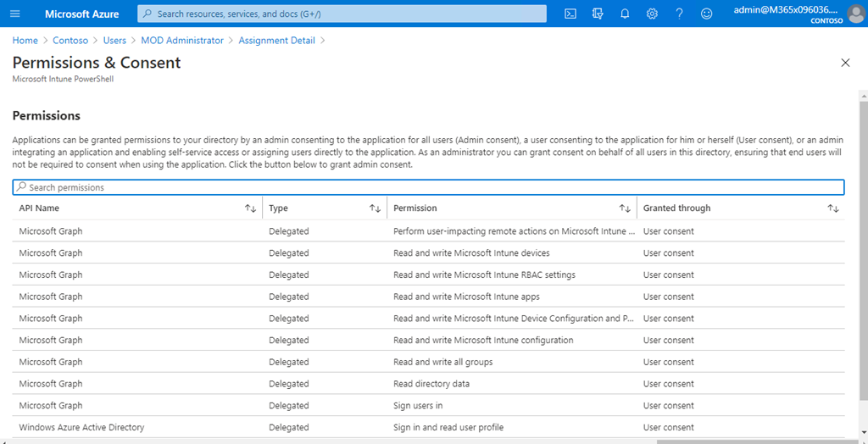Sort by the Permission column

pyautogui.click(x=625, y=208)
